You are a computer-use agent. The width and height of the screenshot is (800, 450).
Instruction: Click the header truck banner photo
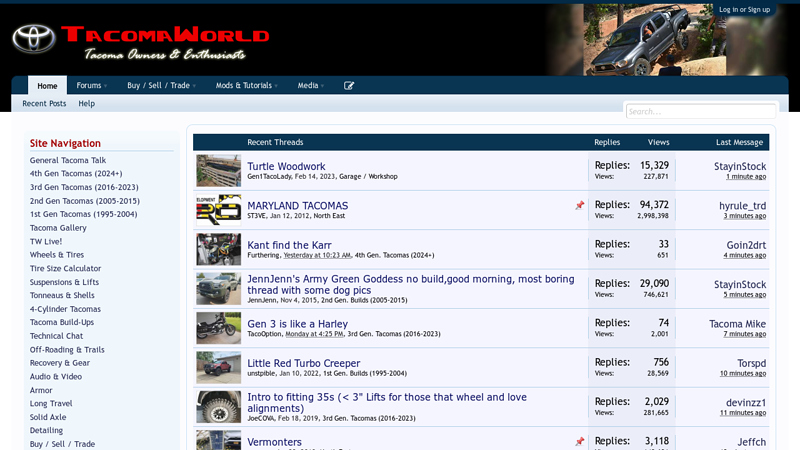click(x=655, y=40)
